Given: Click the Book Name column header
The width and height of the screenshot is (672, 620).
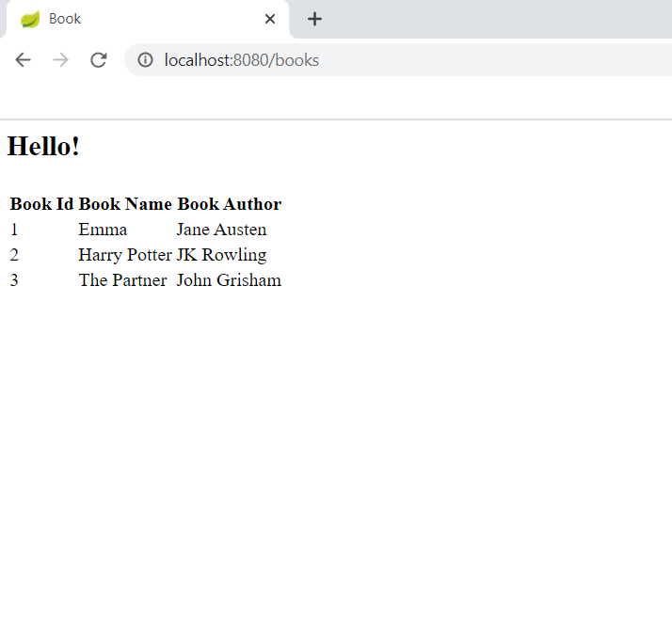Looking at the screenshot, I should (125, 204).
